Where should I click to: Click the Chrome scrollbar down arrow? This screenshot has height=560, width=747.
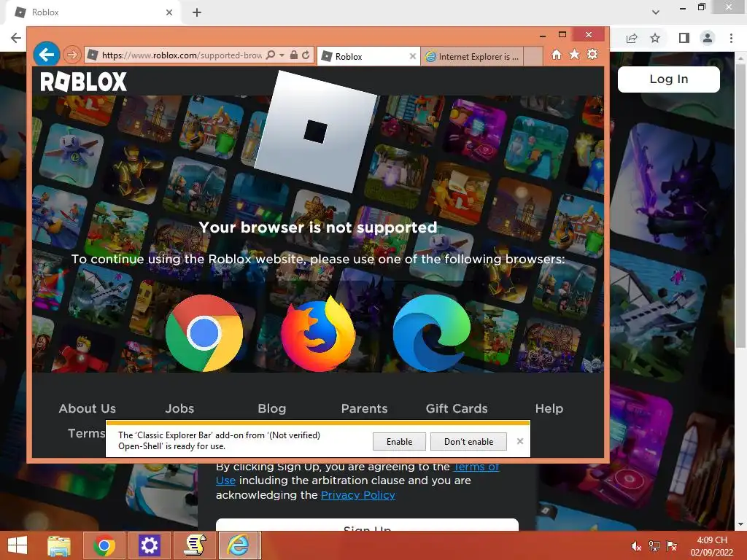pyautogui.click(x=741, y=525)
